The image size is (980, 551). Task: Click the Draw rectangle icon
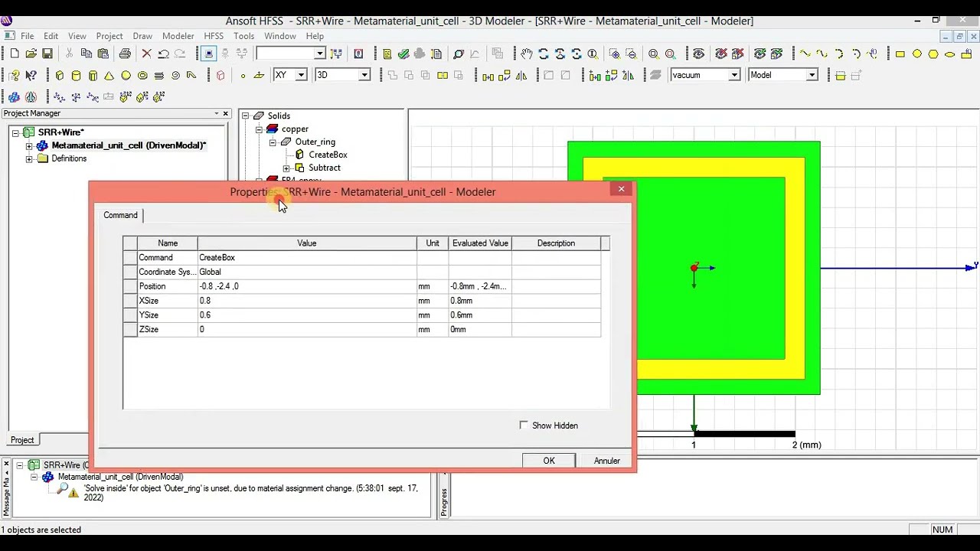[900, 54]
